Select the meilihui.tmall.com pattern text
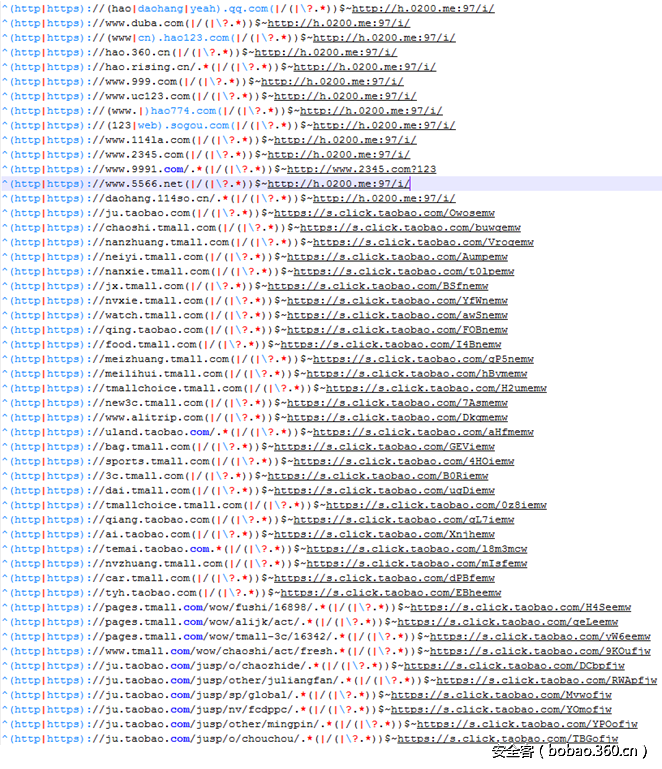The width and height of the screenshot is (662, 769). pyautogui.click(x=164, y=374)
